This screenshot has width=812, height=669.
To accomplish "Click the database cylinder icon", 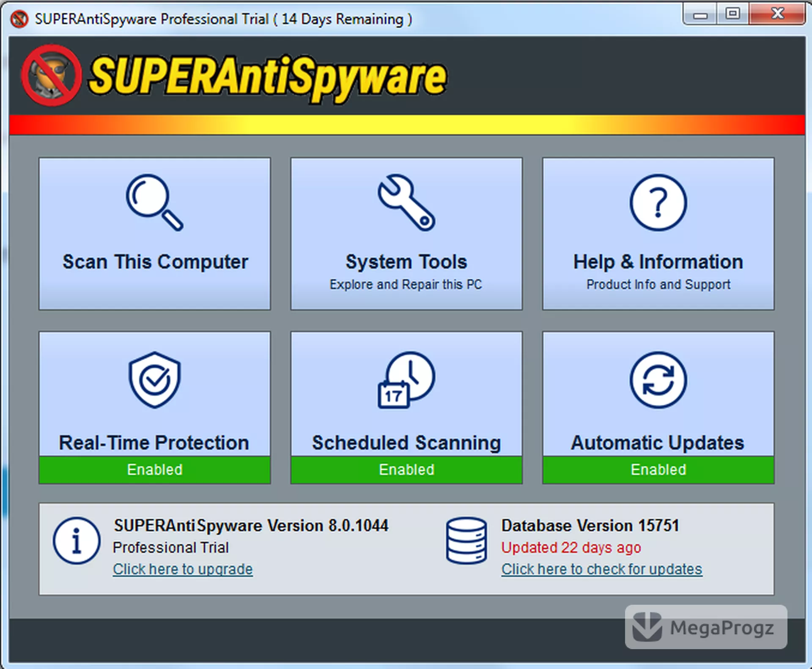I will click(x=466, y=541).
